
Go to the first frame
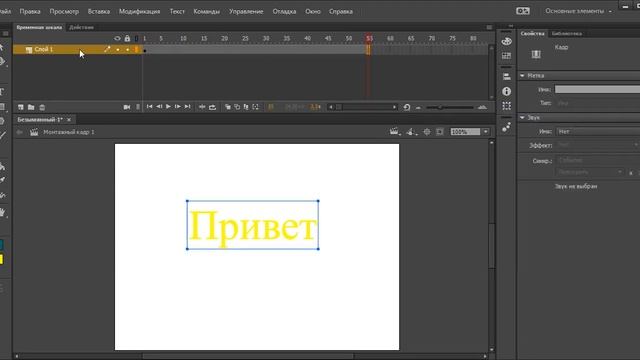[149, 107]
